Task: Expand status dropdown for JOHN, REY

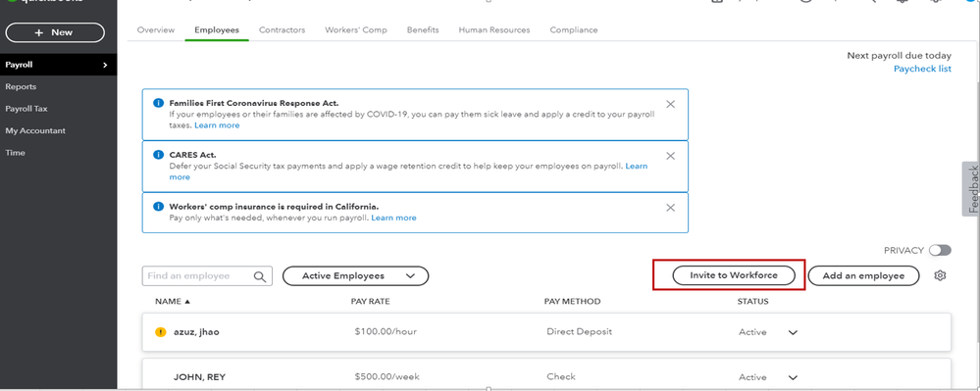Action: coord(793,377)
